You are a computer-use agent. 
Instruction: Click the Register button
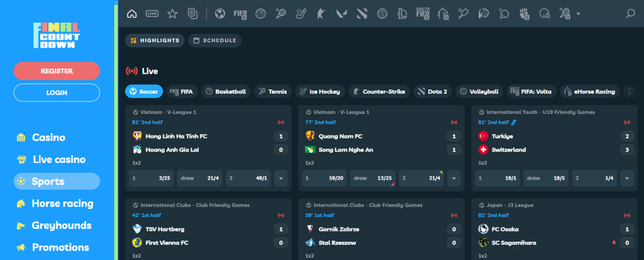[57, 71]
